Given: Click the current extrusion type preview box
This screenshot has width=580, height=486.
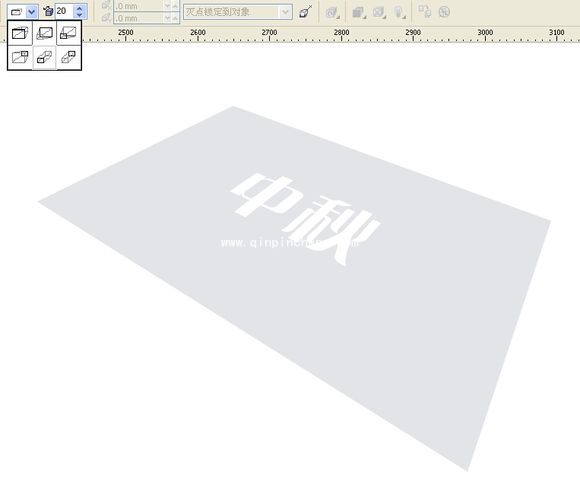Looking at the screenshot, I should pos(17,12).
